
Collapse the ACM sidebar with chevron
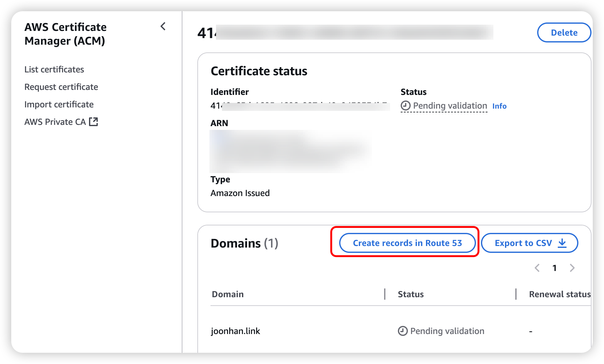pos(163,27)
